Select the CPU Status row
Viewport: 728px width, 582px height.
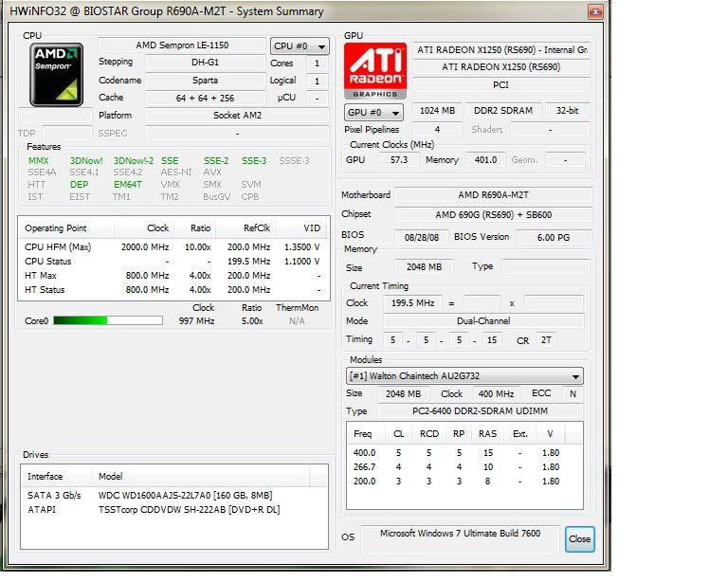tap(173, 262)
